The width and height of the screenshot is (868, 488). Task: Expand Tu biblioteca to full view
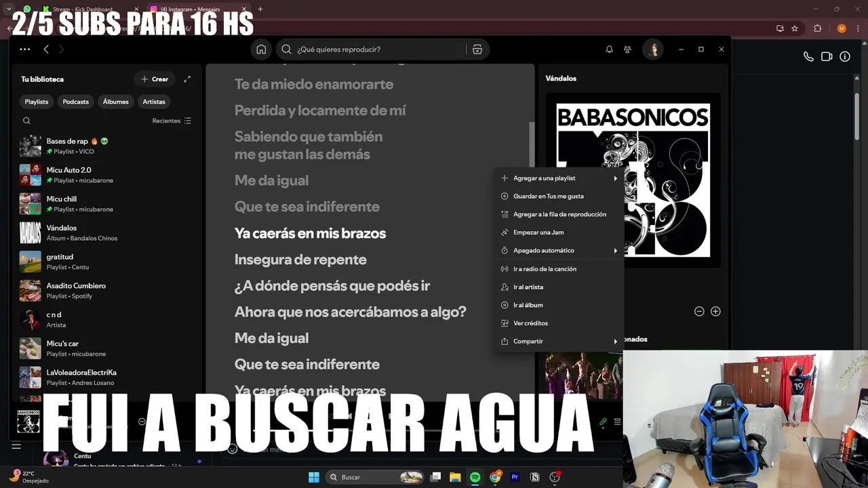(x=187, y=79)
